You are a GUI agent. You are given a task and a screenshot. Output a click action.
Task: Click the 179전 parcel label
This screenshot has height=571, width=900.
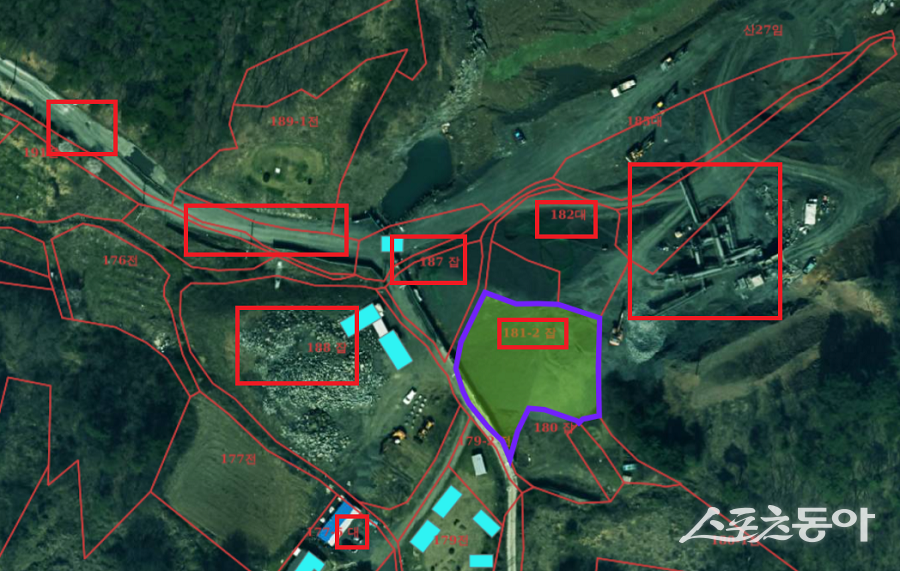(451, 540)
